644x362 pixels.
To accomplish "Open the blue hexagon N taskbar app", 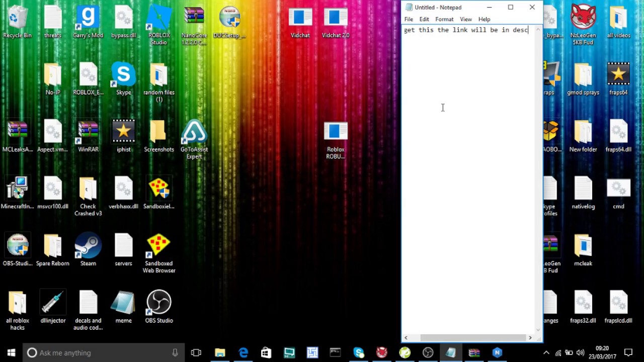I will coord(497,352).
